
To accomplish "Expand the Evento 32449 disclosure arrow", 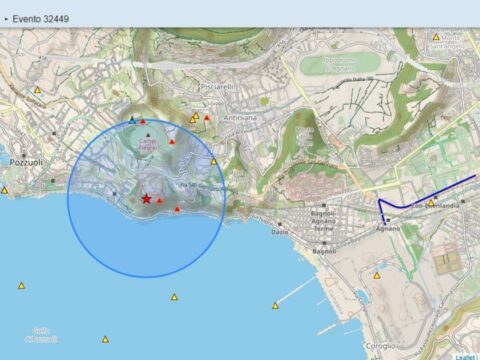I will pos(6,19).
